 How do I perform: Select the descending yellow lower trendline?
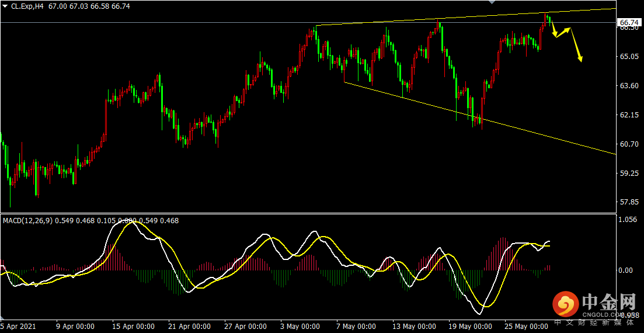[481, 119]
